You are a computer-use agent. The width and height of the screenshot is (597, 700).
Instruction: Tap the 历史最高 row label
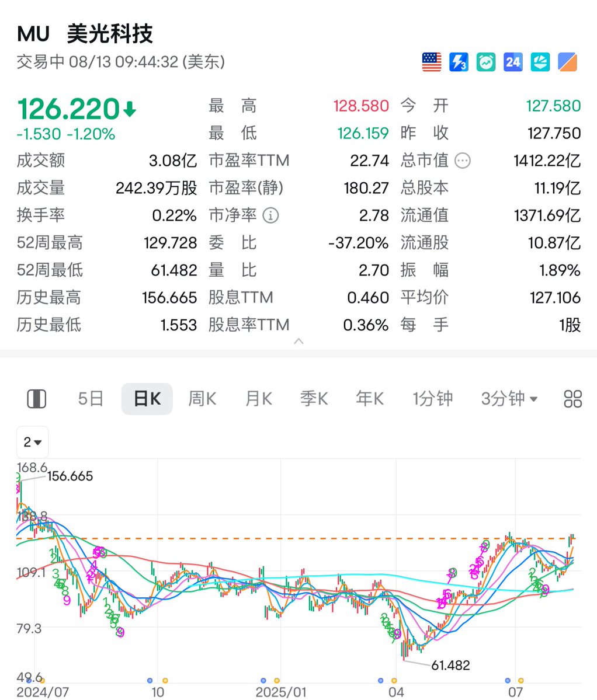[x=49, y=298]
